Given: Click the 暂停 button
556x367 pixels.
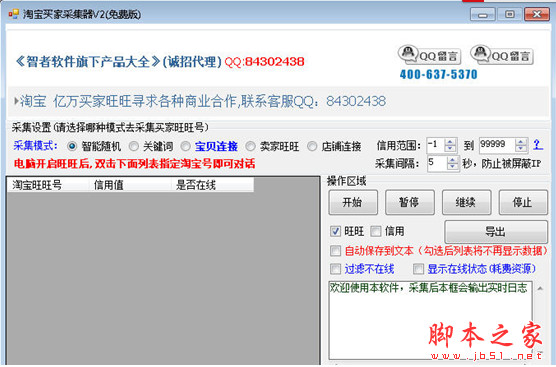Looking at the screenshot, I should pyautogui.click(x=410, y=202).
